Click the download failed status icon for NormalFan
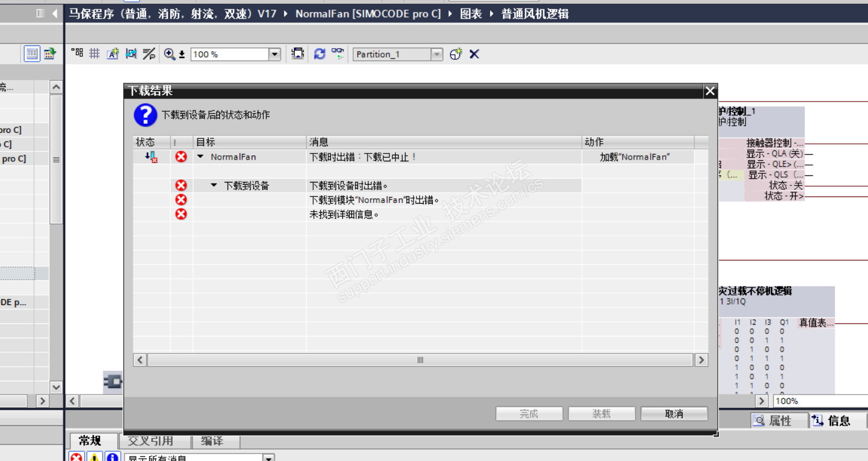 click(x=152, y=157)
